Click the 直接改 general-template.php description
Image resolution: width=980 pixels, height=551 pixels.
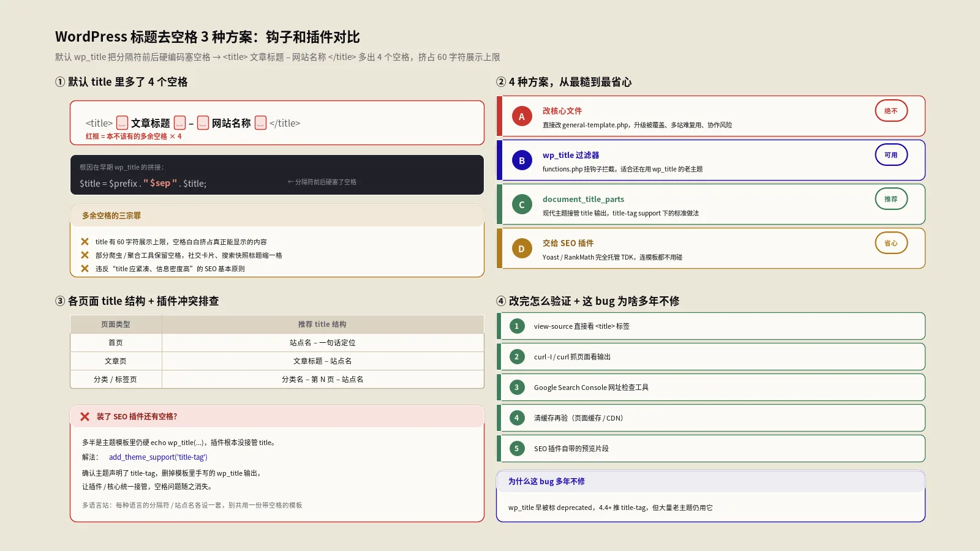(637, 125)
